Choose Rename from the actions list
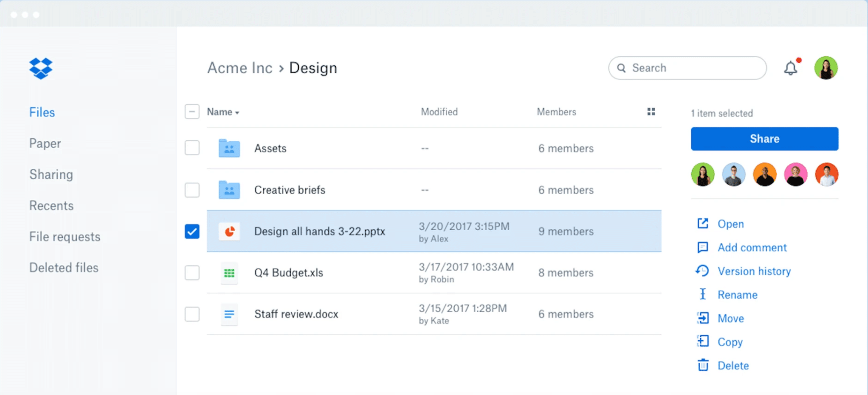 (737, 295)
